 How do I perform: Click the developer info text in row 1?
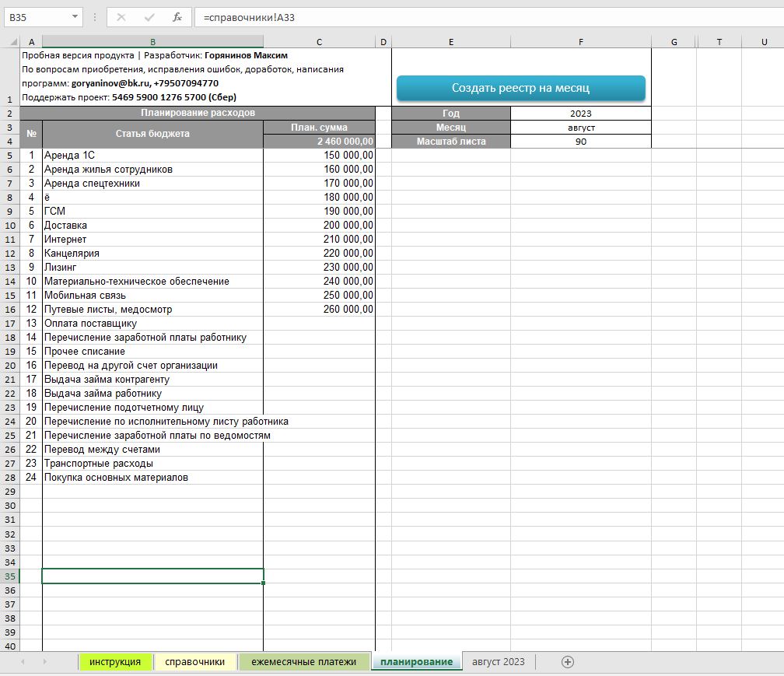point(183,76)
